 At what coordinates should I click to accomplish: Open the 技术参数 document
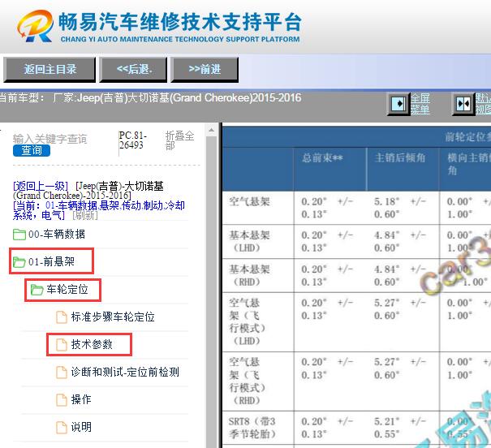[x=92, y=344]
